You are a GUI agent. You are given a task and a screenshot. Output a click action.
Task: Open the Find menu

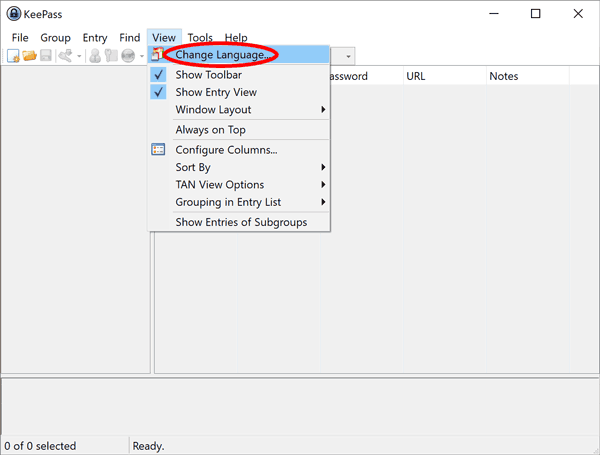click(x=130, y=38)
